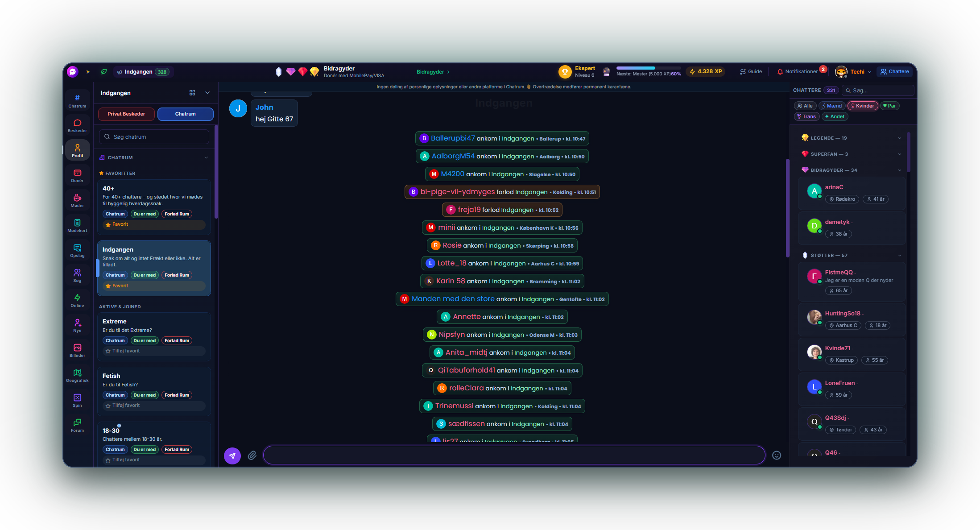The height and width of the screenshot is (530, 980).
Task: Add Extreme room to favorites
Action: [x=154, y=351]
